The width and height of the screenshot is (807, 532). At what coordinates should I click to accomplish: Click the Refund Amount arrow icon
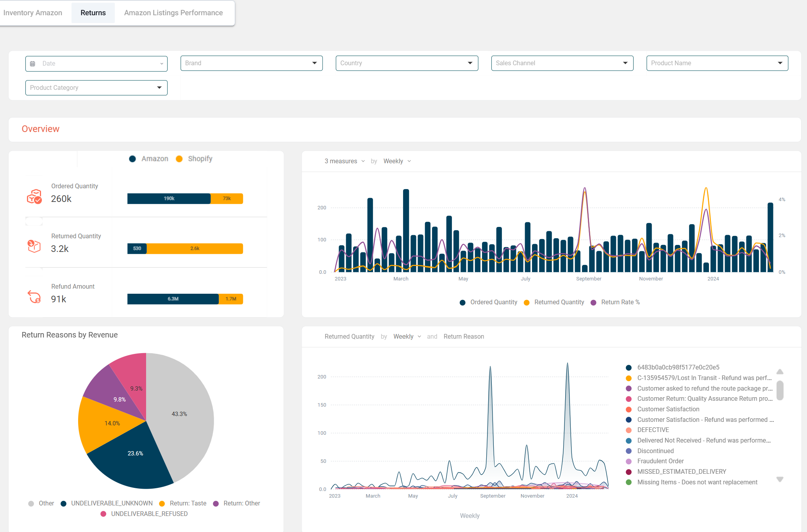[x=34, y=297]
